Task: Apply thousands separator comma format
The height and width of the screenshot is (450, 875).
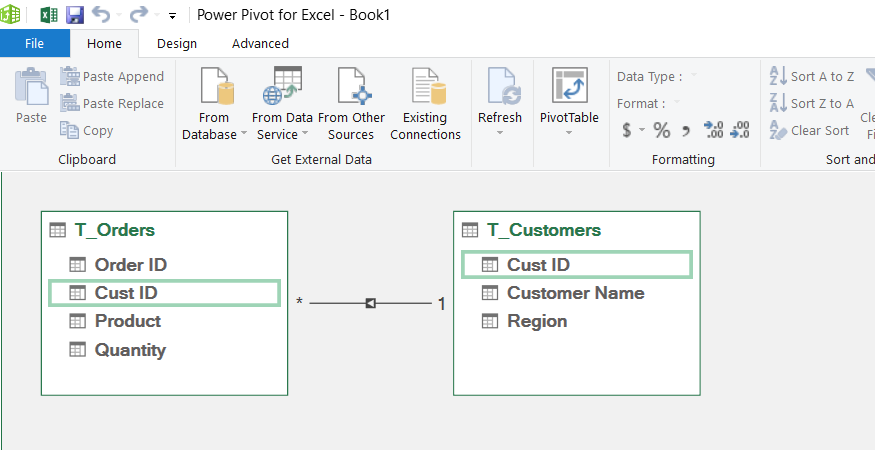Action: tap(686, 131)
